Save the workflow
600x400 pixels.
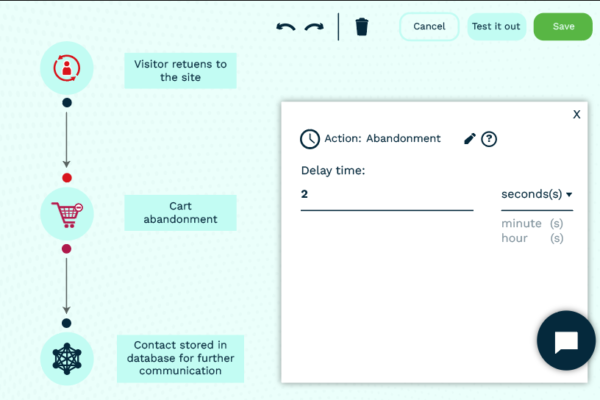coord(563,26)
